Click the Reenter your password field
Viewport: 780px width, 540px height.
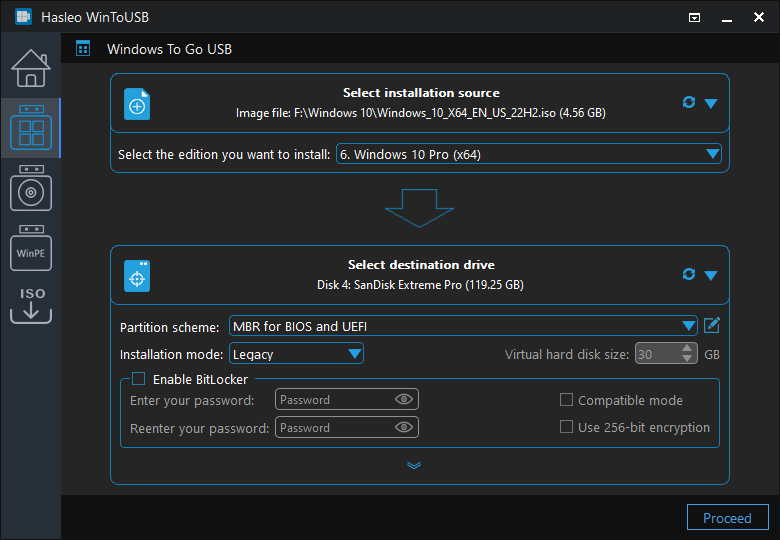347,428
